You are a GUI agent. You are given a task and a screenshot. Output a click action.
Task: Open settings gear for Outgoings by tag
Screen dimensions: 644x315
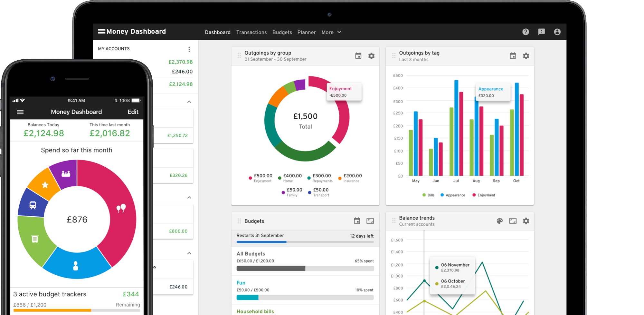tap(526, 56)
